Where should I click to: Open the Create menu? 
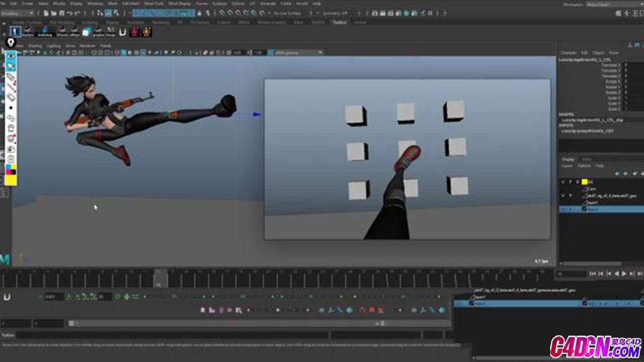click(27, 3)
